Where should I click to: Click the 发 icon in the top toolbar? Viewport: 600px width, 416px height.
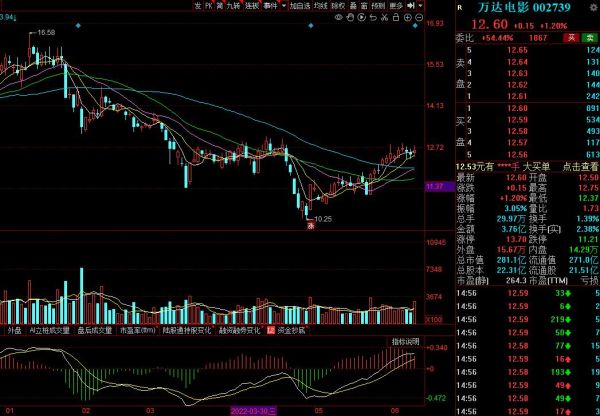(x=197, y=5)
